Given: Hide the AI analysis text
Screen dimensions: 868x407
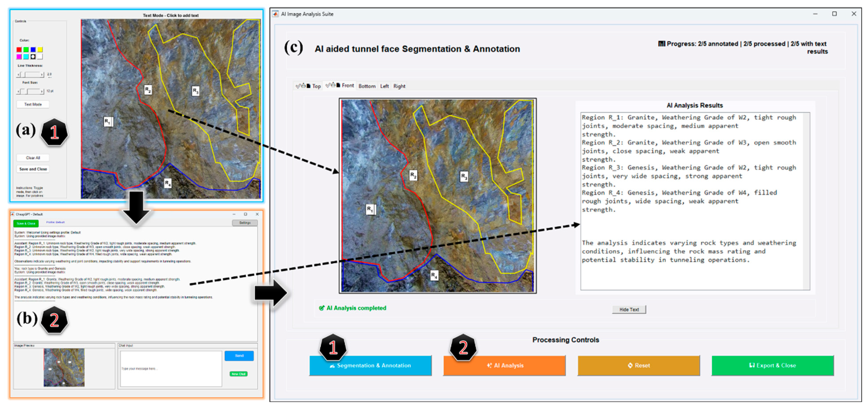Looking at the screenshot, I should (x=629, y=310).
